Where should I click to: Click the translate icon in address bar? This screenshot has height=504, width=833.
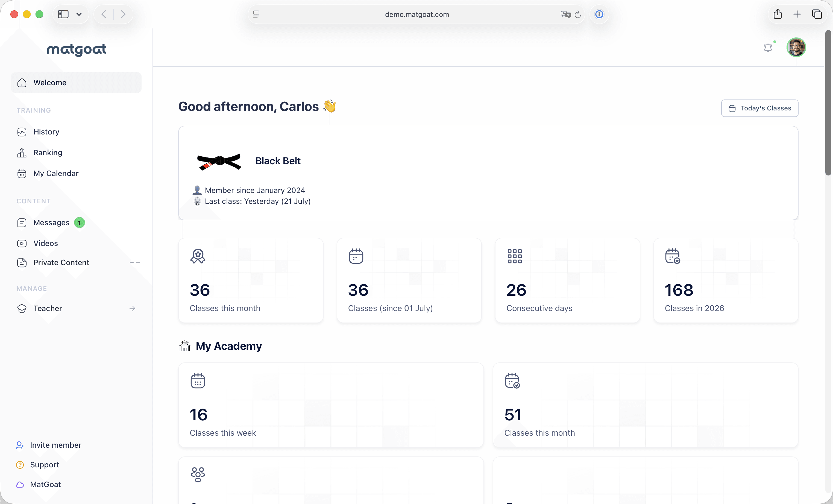pyautogui.click(x=566, y=14)
